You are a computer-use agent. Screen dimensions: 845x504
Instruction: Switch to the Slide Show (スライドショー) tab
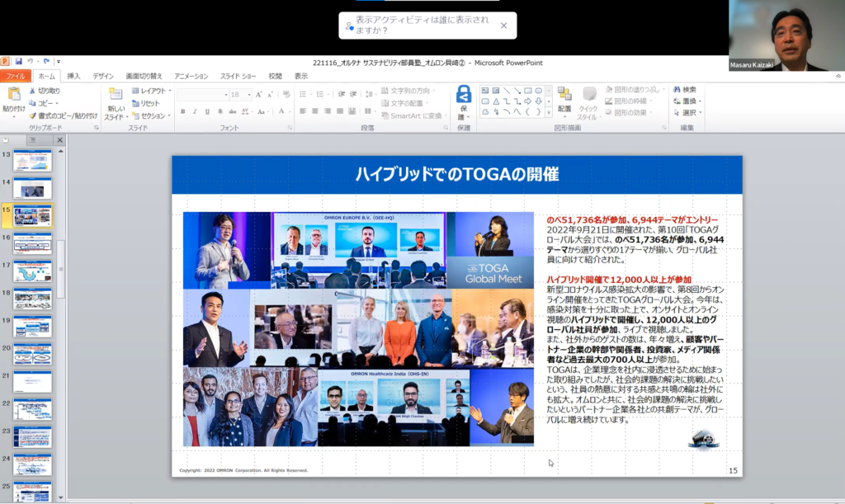pyautogui.click(x=238, y=77)
